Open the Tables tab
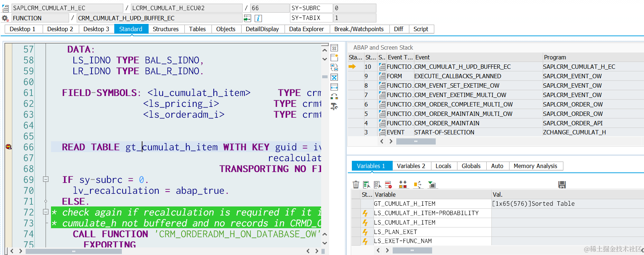Viewport: 644px width, 255px height. click(x=197, y=29)
